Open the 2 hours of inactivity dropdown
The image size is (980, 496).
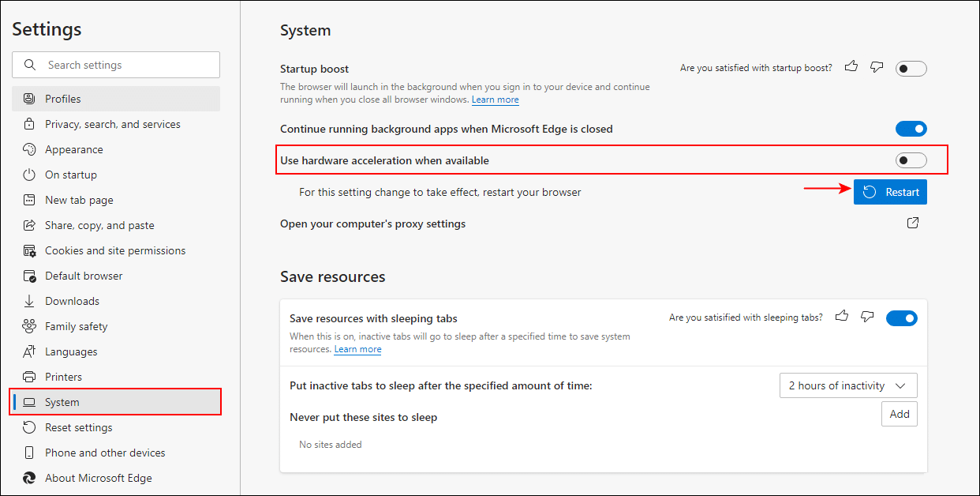coord(848,385)
